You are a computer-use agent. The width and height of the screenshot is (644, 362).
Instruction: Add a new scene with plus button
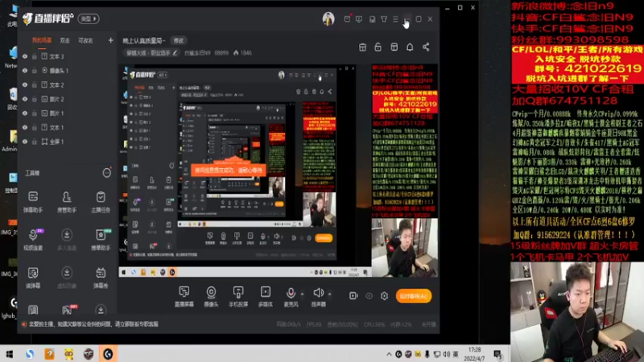(x=110, y=40)
